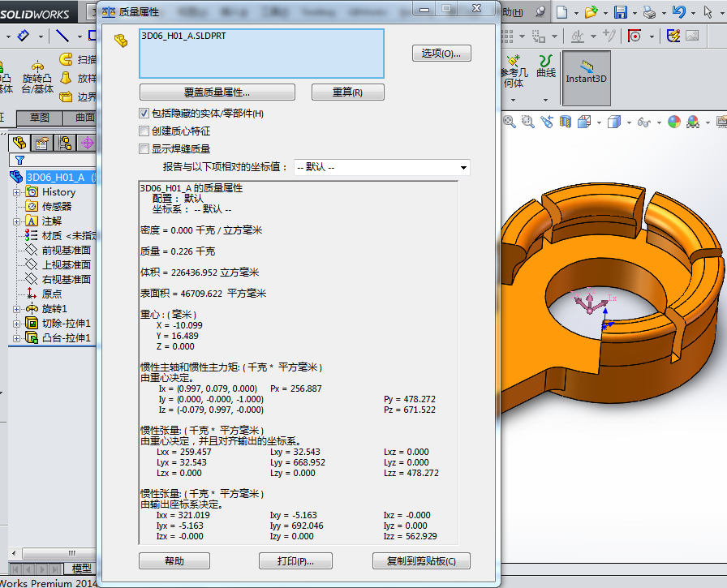Check show weld bead mass (显示焊缝质量)
This screenshot has height=588, width=727.
[x=144, y=148]
